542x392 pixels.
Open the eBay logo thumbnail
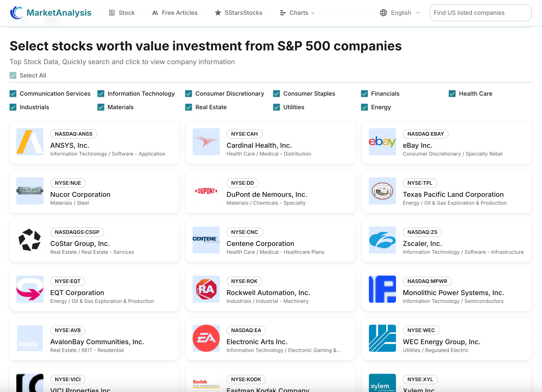tap(382, 142)
